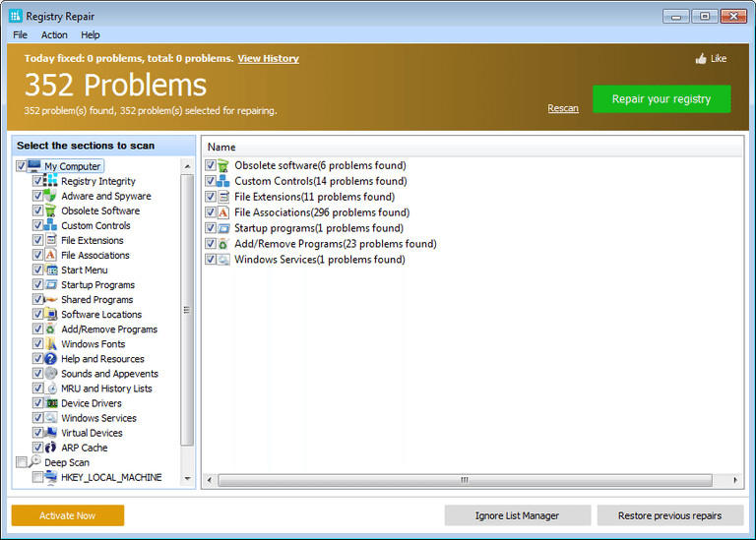The height and width of the screenshot is (540, 756).
Task: Click the Help and Resources question mark icon
Action: [x=50, y=358]
